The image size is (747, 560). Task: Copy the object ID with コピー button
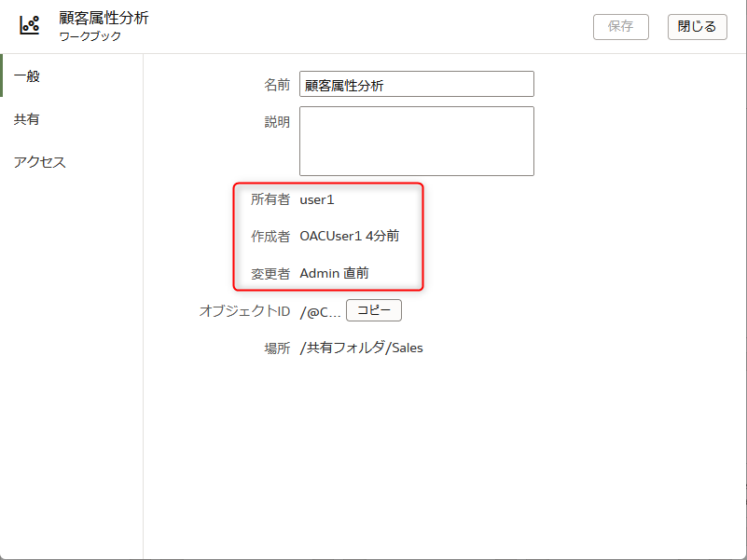point(373,310)
